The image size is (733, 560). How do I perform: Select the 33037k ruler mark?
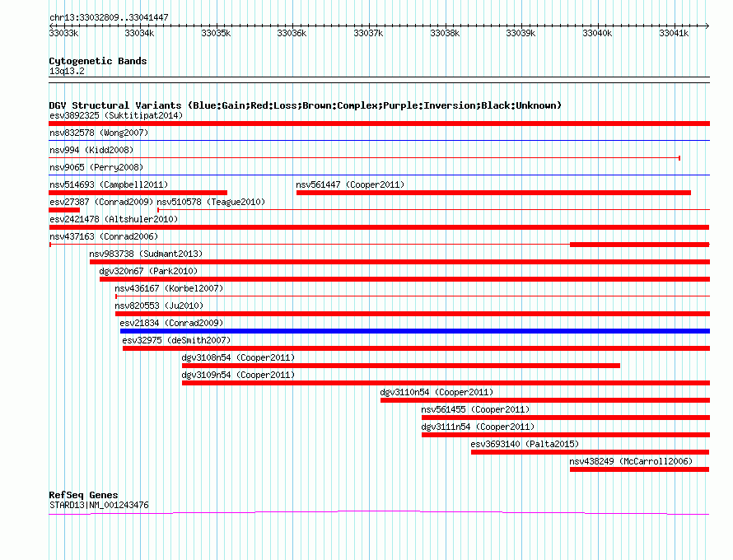click(368, 33)
